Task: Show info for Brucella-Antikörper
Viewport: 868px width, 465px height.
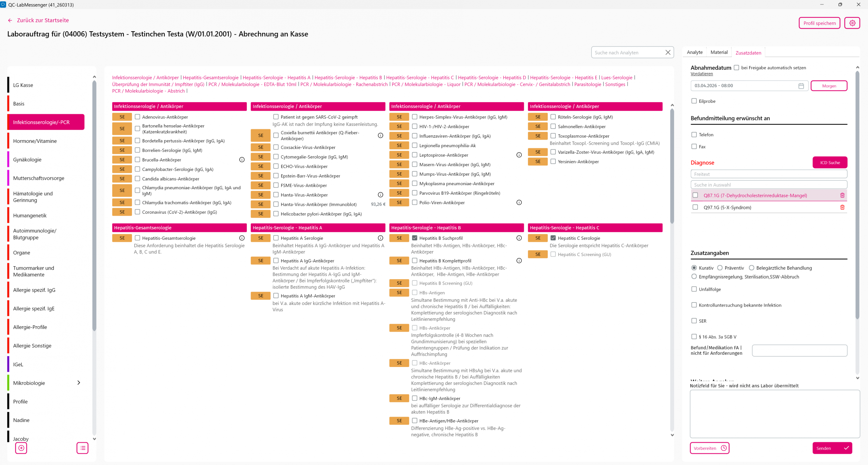Action: tap(242, 160)
